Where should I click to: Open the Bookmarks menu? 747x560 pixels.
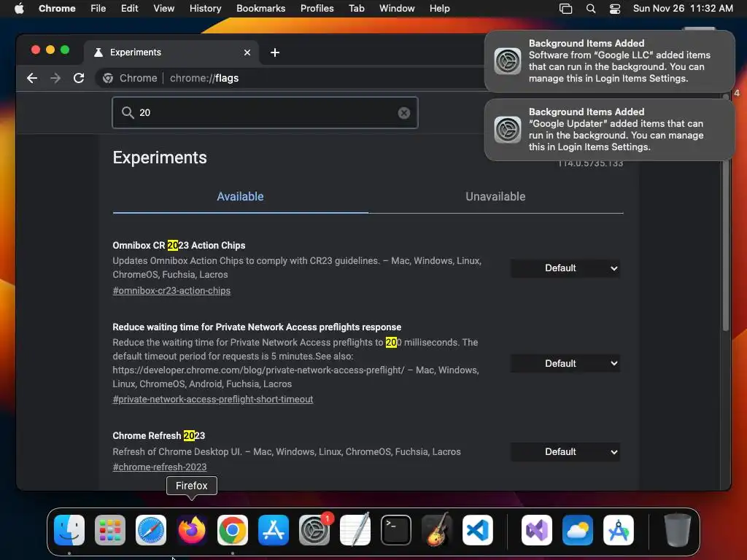(x=261, y=8)
